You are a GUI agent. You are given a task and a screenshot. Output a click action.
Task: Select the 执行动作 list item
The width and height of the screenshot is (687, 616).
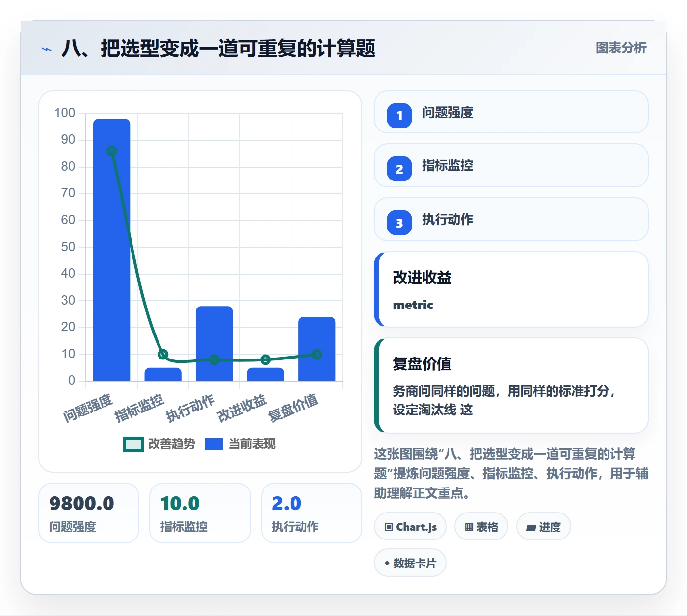coord(511,219)
